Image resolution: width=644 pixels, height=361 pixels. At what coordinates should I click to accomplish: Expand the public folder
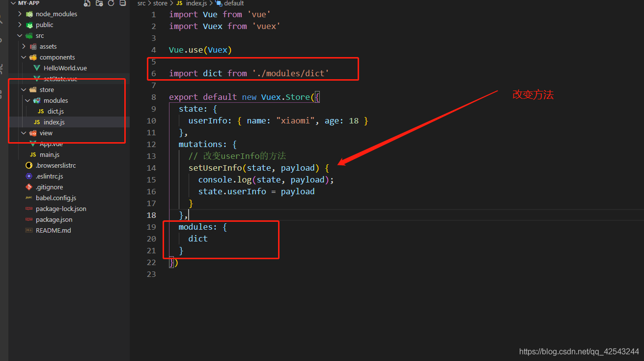(20, 25)
